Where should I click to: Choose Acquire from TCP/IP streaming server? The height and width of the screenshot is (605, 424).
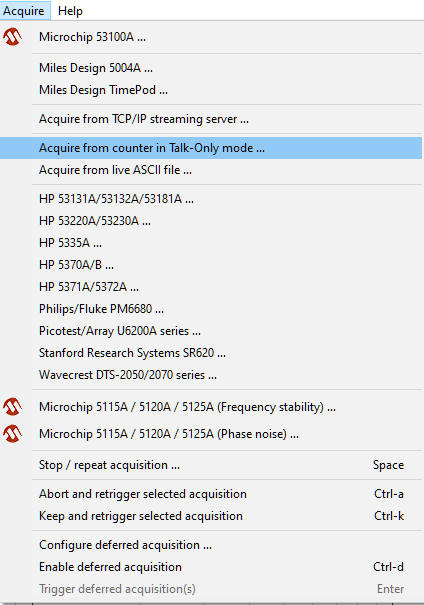[211, 119]
